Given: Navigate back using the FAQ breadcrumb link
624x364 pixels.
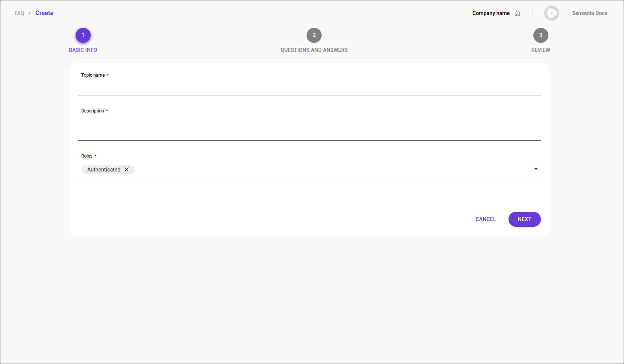Looking at the screenshot, I should point(19,13).
